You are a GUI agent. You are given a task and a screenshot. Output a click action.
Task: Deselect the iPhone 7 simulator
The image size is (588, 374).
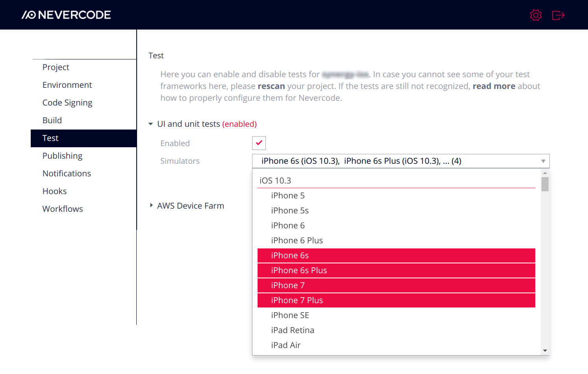pyautogui.click(x=396, y=285)
